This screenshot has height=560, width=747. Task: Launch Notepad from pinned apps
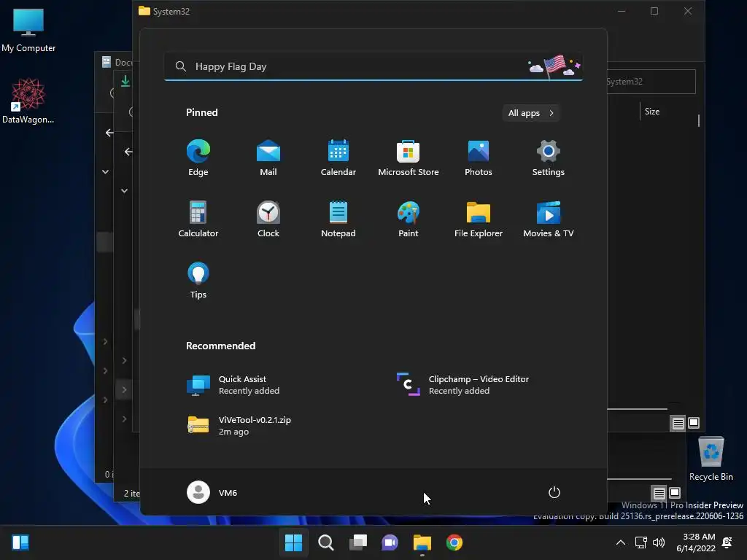338,219
